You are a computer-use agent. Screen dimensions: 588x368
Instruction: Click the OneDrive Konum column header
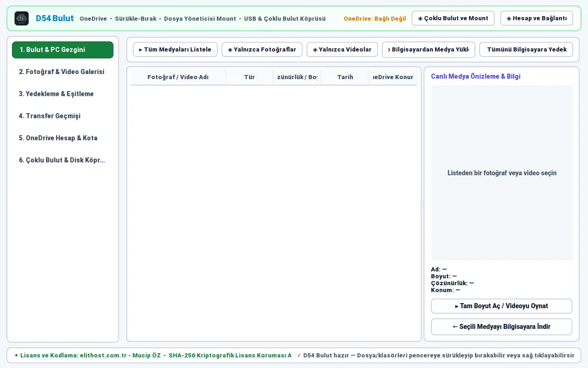pyautogui.click(x=393, y=77)
